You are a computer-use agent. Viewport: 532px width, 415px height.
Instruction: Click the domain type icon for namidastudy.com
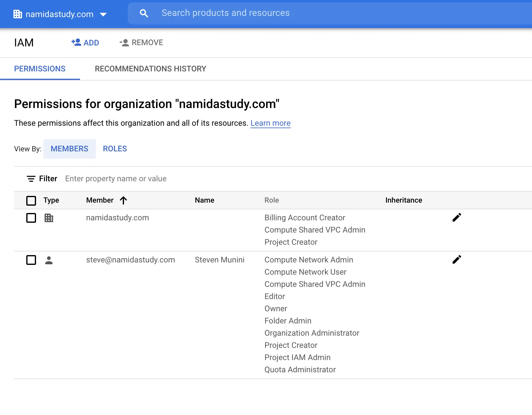[x=49, y=218]
